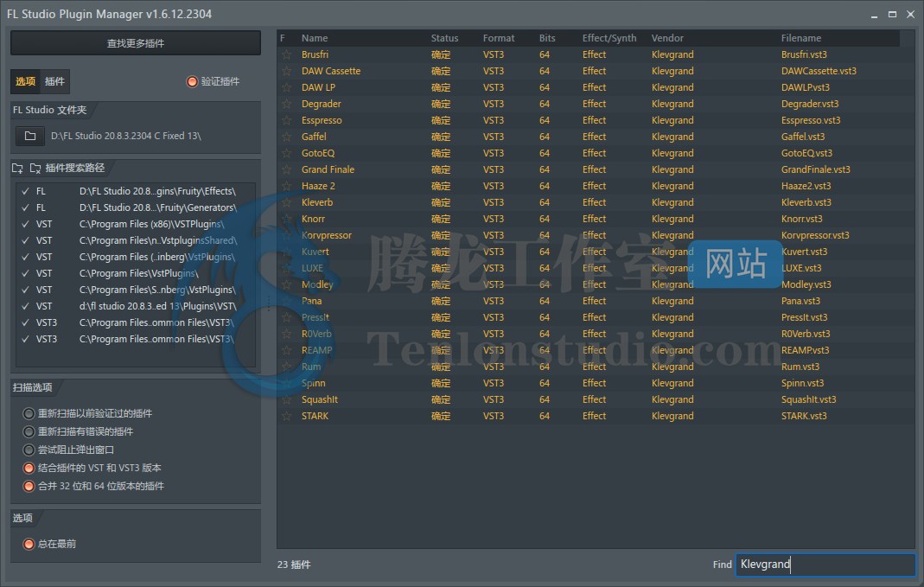924x587 pixels.
Task: Favorite the LUXE plugin star
Action: click(x=286, y=268)
